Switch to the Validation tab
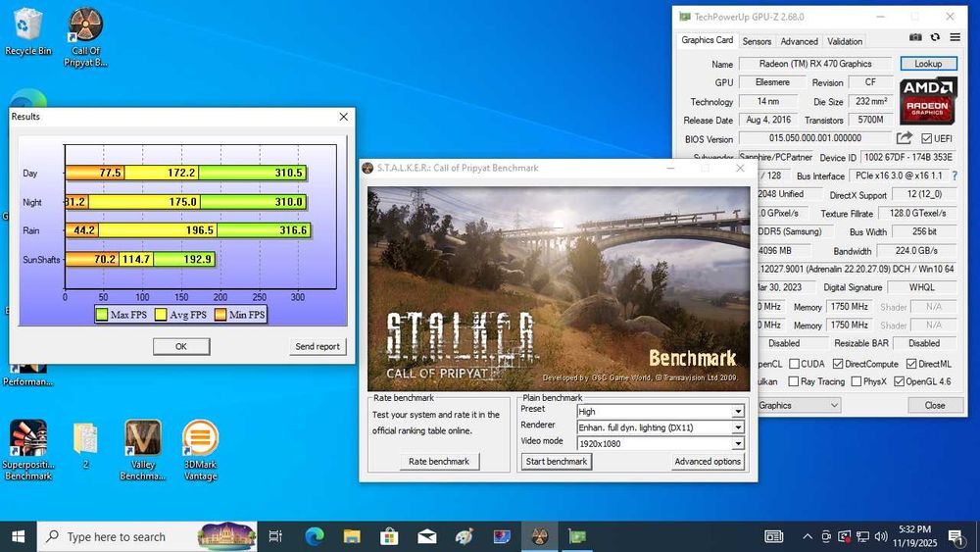The width and height of the screenshot is (980, 552). (845, 41)
